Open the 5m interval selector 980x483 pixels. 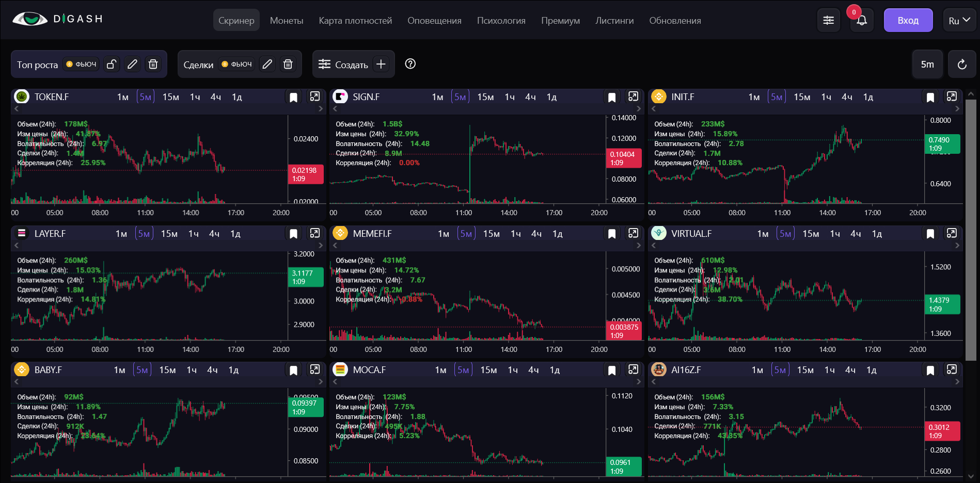[x=927, y=65]
